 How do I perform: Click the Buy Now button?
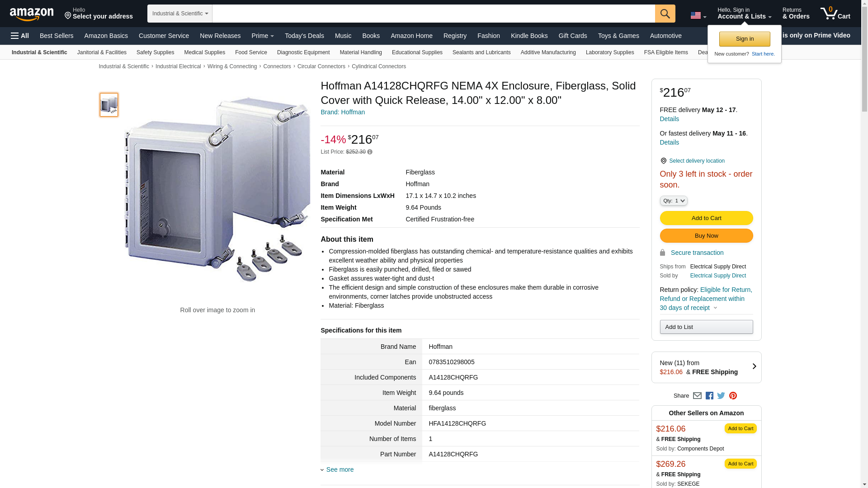(706, 236)
